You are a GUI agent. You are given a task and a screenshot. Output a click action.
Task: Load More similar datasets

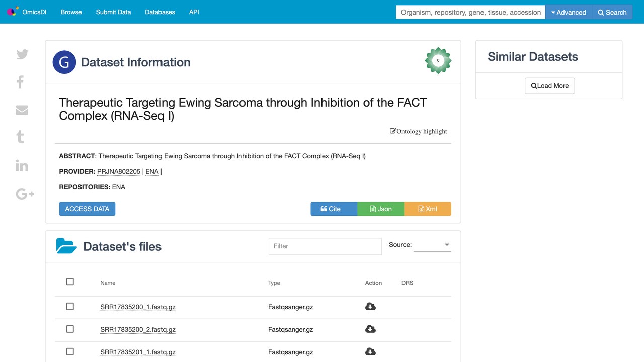point(549,86)
